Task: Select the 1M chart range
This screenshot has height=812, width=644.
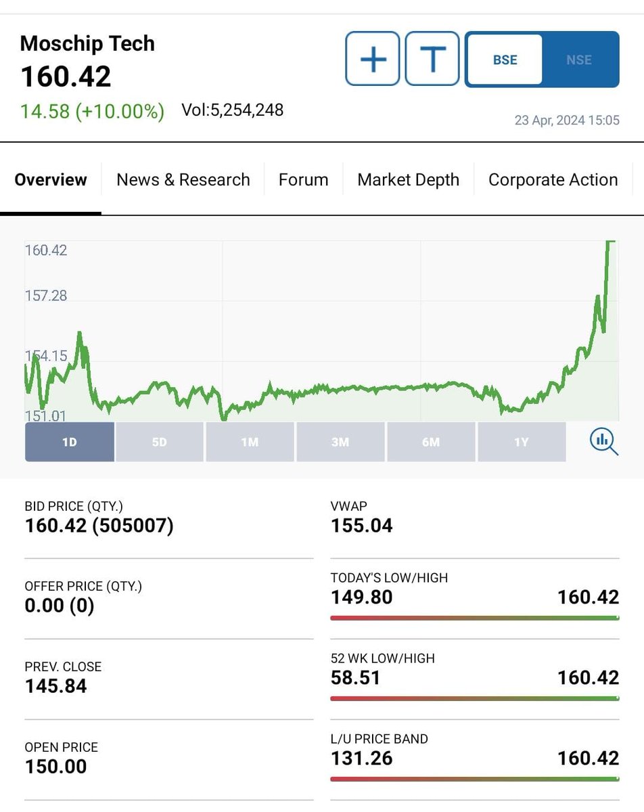Action: click(250, 442)
